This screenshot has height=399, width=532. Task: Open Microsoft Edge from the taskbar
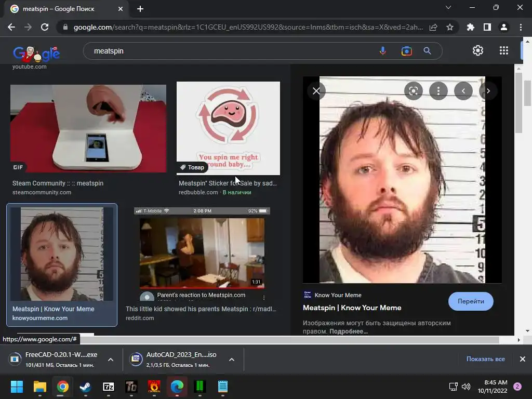click(x=177, y=387)
